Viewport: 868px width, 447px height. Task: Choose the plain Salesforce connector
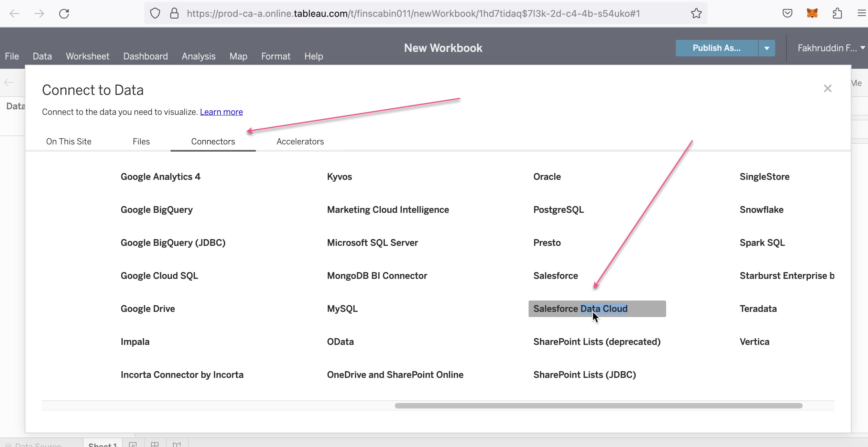click(x=555, y=276)
